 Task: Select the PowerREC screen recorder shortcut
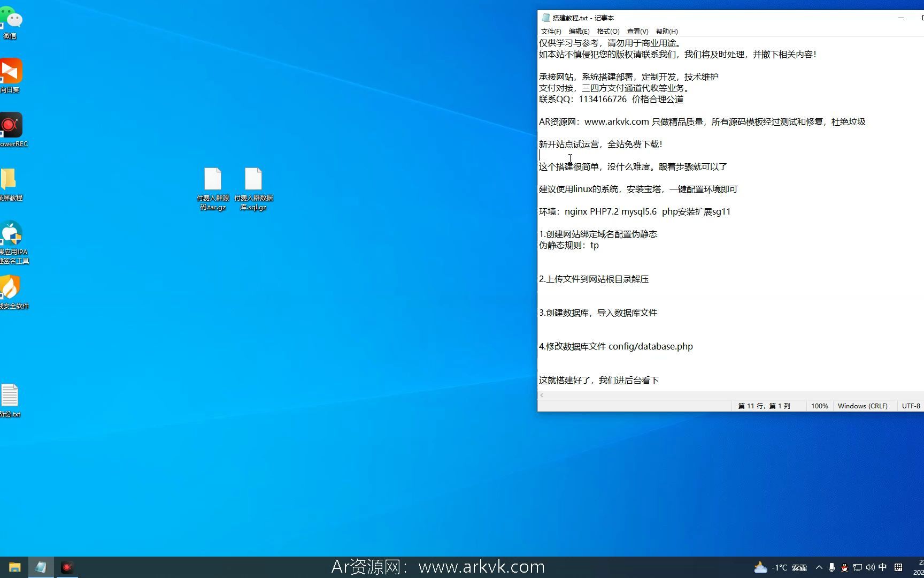click(x=12, y=130)
